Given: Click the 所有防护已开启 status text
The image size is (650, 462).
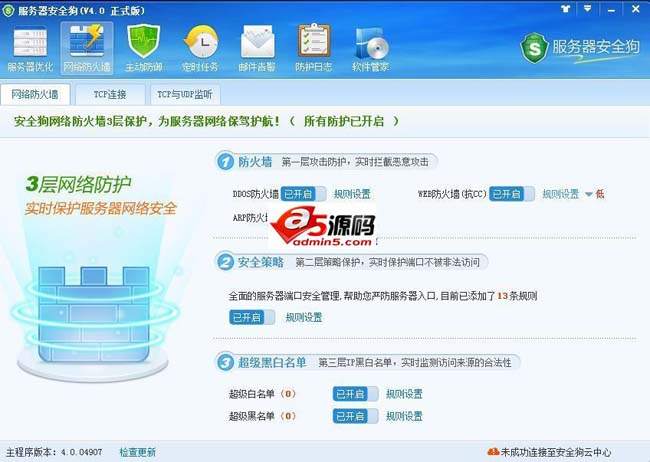Looking at the screenshot, I should coord(344,121).
